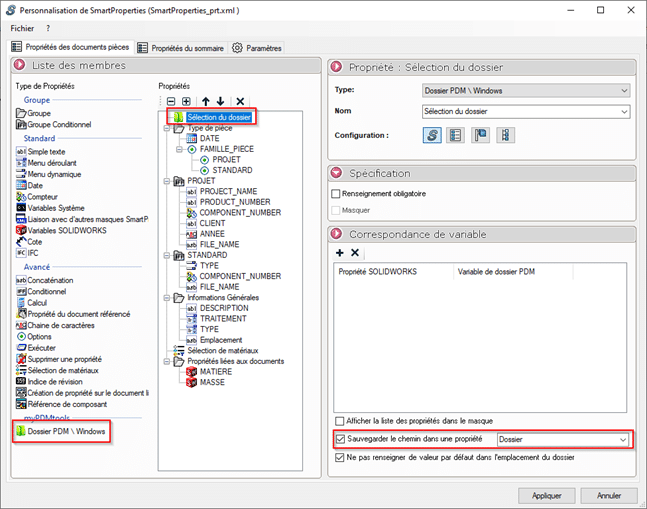Pick the IFC property type
The image size is (647, 509).
[x=27, y=253]
